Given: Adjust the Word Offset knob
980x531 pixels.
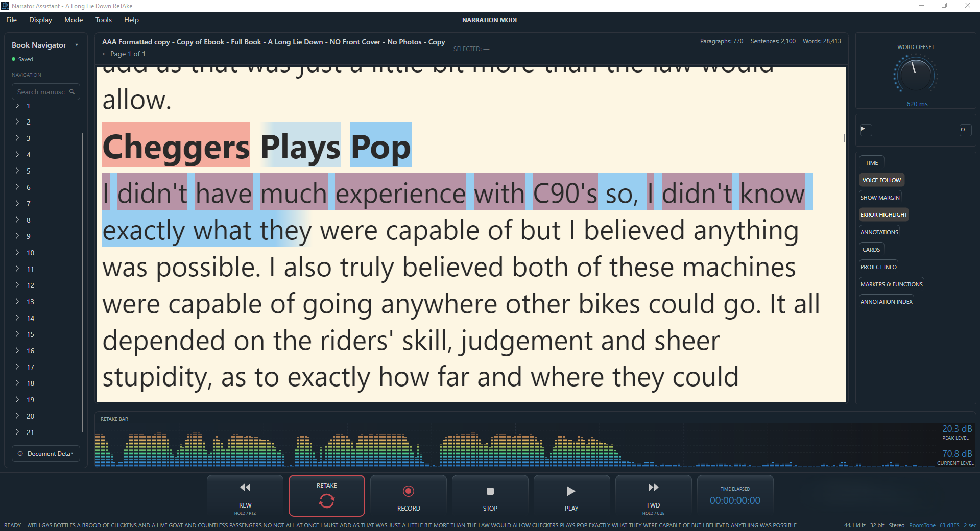Looking at the screenshot, I should [x=916, y=75].
